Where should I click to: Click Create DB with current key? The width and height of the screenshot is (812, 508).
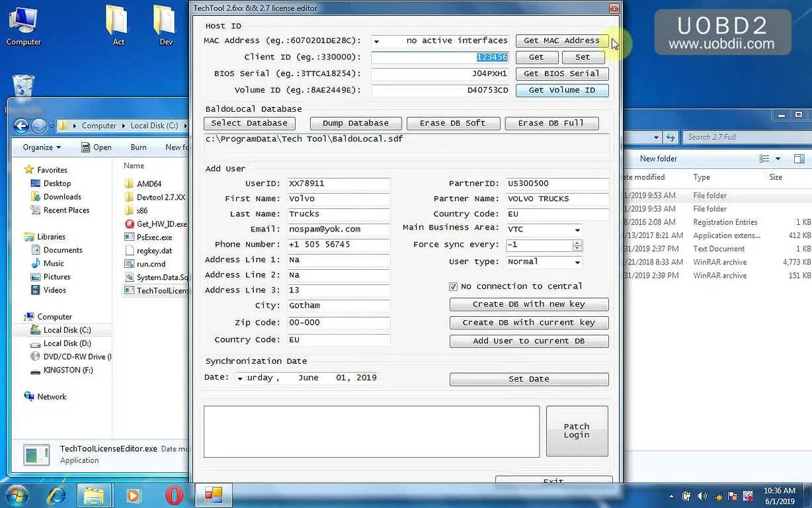[x=529, y=323]
